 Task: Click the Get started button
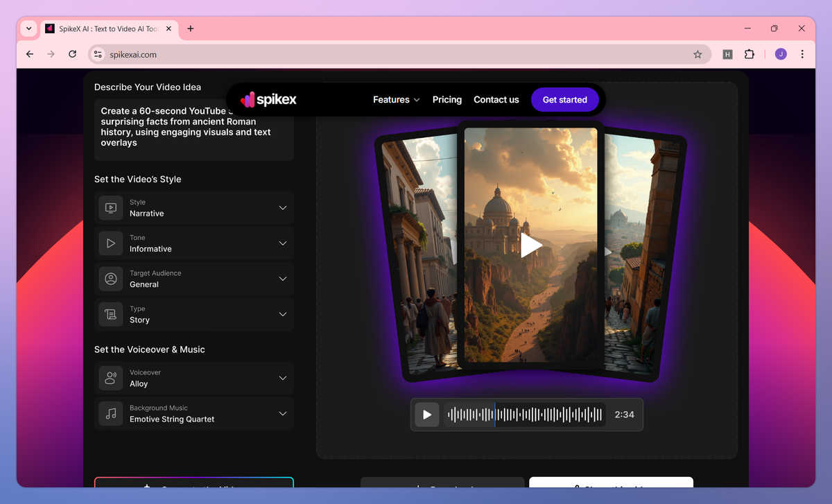point(564,100)
